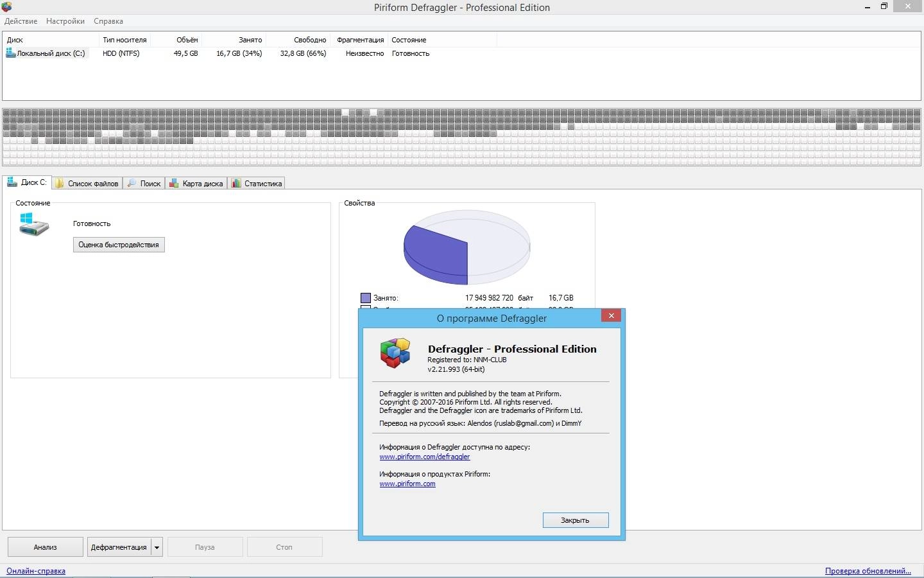Click the disk icon on Диск C: tab
The height and width of the screenshot is (578, 924).
coord(12,182)
